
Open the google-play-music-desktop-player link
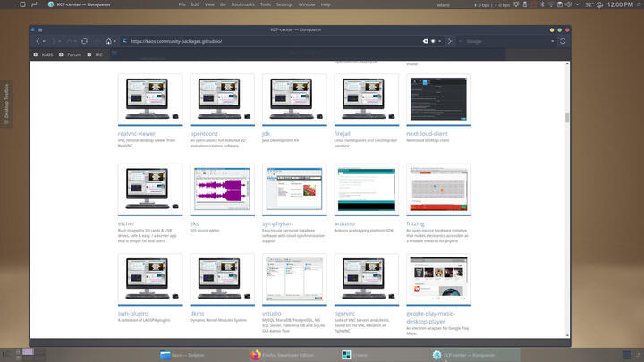tap(430, 317)
